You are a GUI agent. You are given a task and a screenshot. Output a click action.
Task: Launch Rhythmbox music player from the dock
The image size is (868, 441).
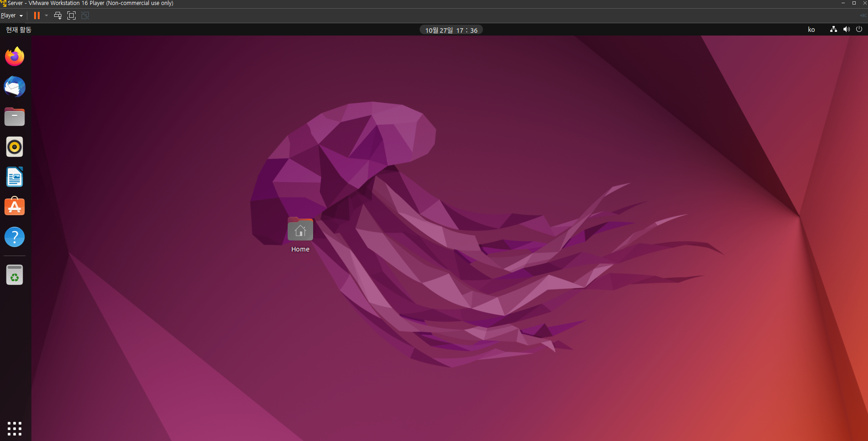[15, 147]
